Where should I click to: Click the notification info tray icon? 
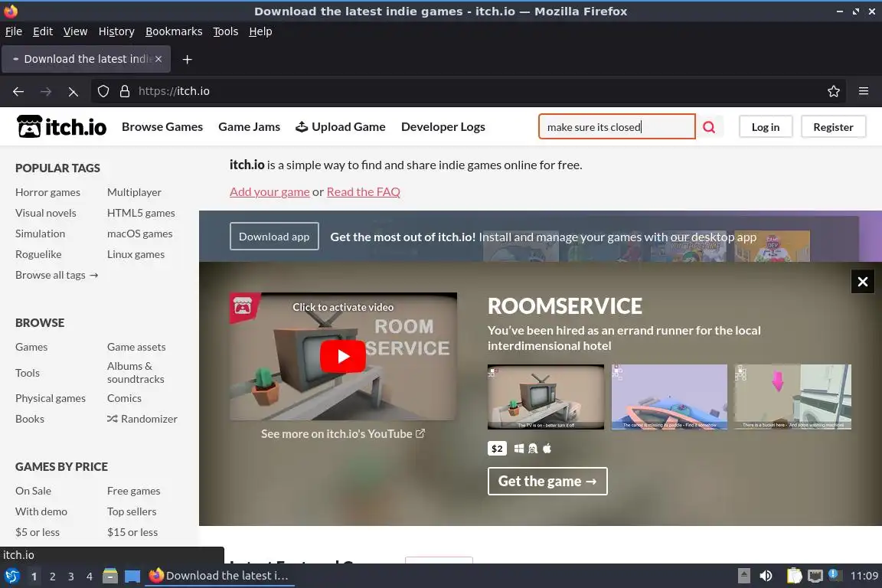(835, 574)
